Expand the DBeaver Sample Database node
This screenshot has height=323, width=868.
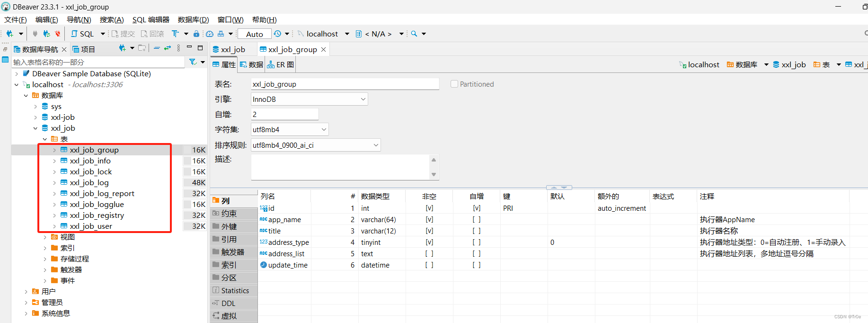[x=17, y=73]
